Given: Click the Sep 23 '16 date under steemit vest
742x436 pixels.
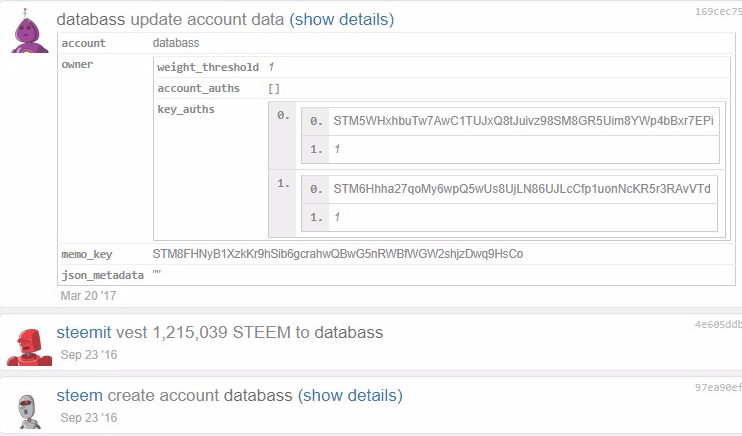Looking at the screenshot, I should (89, 355).
